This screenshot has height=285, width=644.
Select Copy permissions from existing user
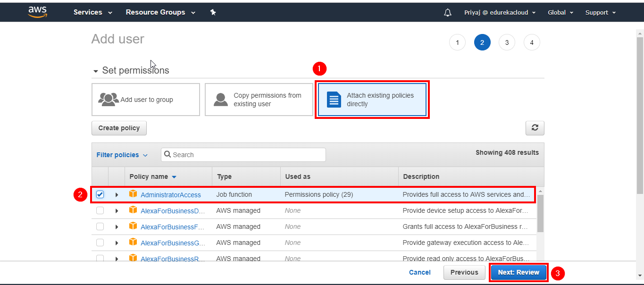point(259,100)
